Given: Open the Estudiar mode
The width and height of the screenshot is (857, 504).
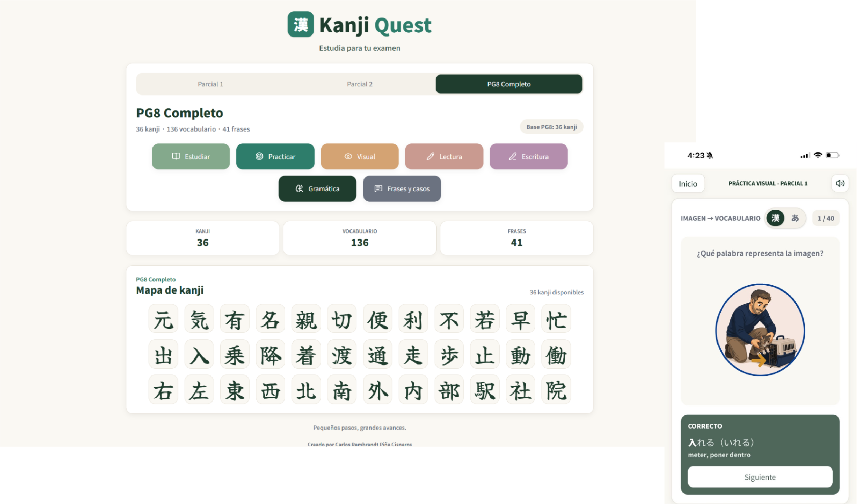Looking at the screenshot, I should (191, 156).
